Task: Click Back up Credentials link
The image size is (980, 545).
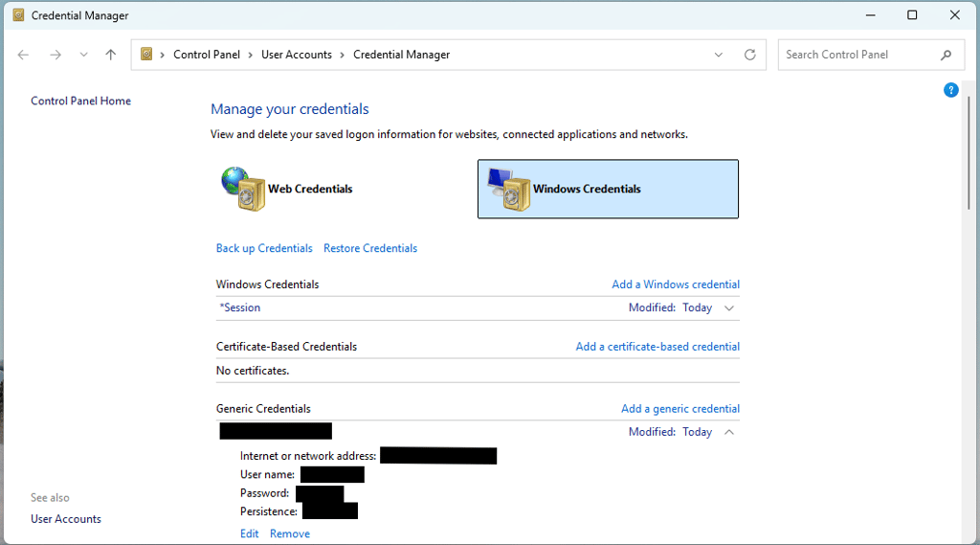Action: (264, 248)
